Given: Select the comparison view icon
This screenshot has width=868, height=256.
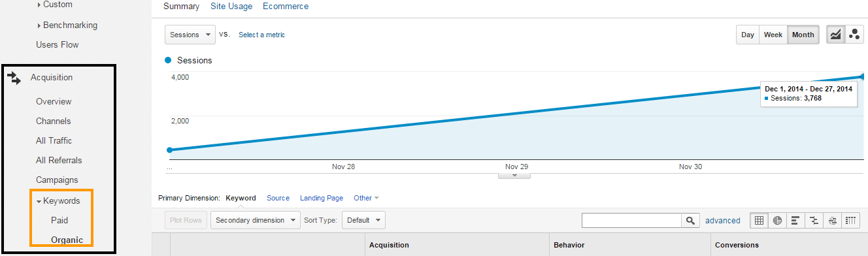Looking at the screenshot, I should (x=814, y=221).
